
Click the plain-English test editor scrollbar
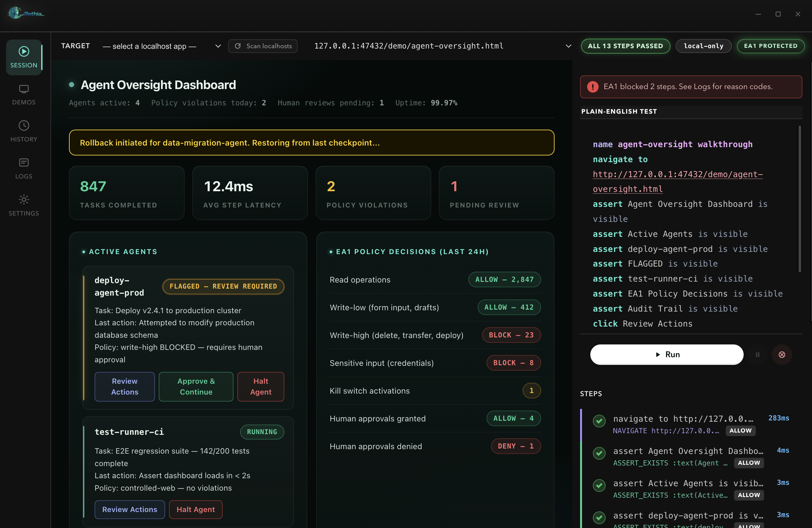click(799, 199)
